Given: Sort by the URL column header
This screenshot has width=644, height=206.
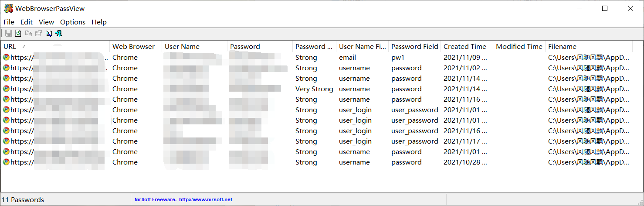Looking at the screenshot, I should (55, 46).
